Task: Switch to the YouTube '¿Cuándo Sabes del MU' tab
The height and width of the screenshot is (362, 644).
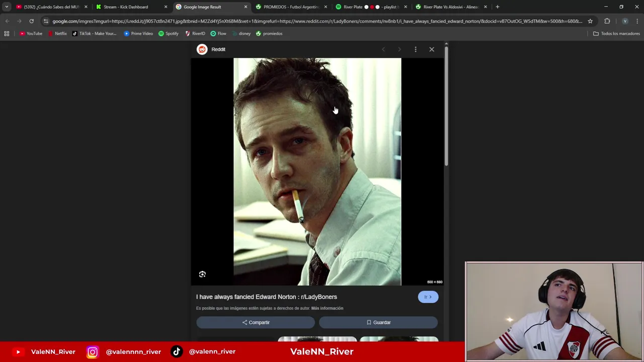Action: [50, 7]
